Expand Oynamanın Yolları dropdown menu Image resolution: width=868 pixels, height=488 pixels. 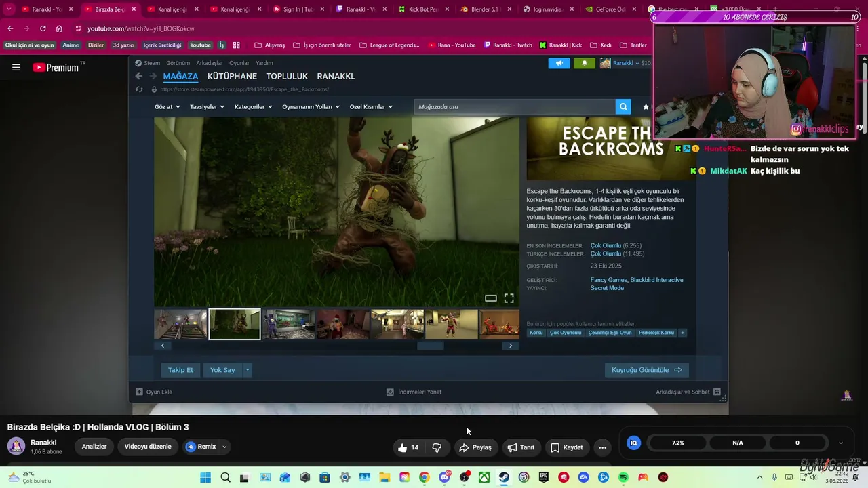pyautogui.click(x=311, y=107)
